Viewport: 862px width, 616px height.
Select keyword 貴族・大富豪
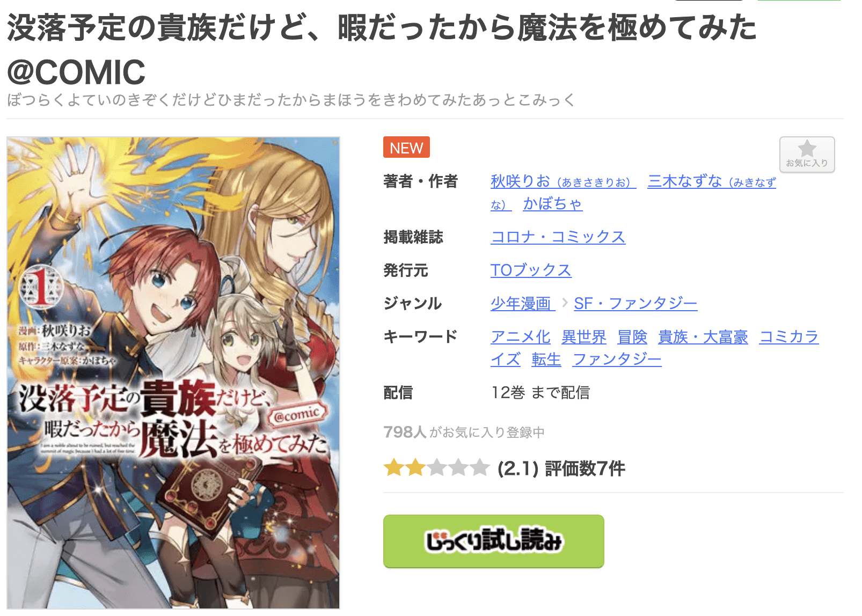pos(703,337)
